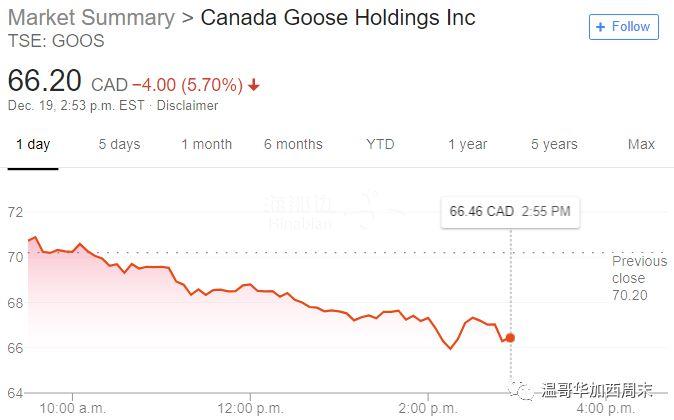Click the 66.46 CAD price tooltip

510,211
